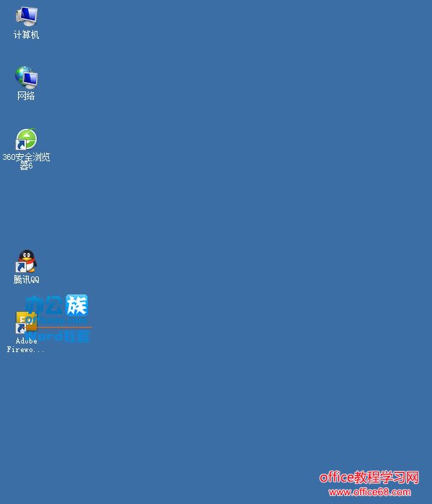Select the 网络 desktop icon
The height and width of the screenshot is (504, 432).
pos(27,78)
